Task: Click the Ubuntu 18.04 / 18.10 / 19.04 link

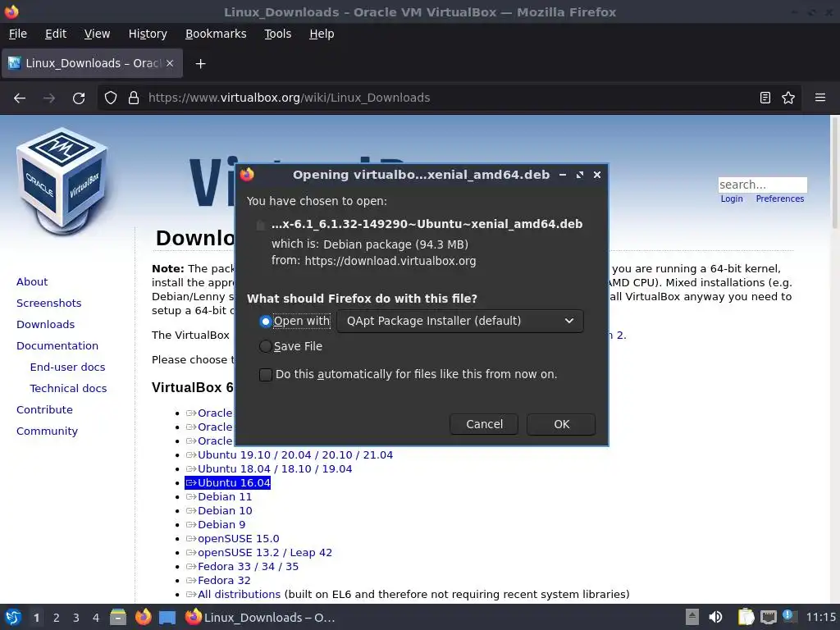Action: point(275,468)
